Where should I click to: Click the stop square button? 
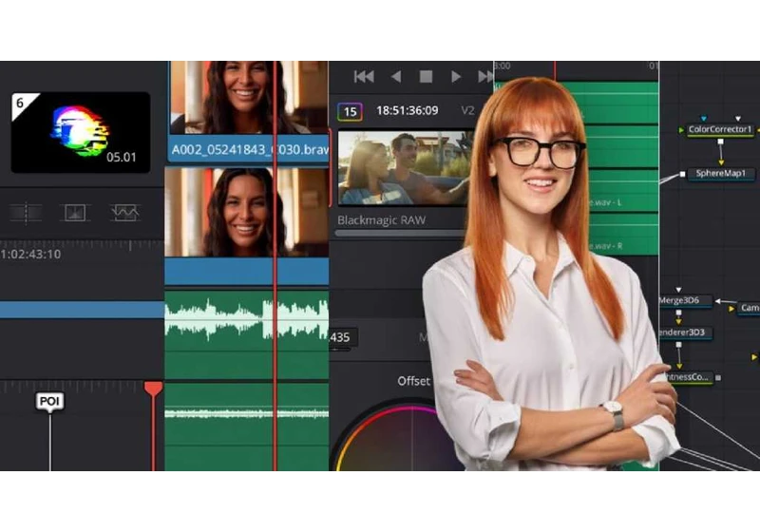coord(426,77)
